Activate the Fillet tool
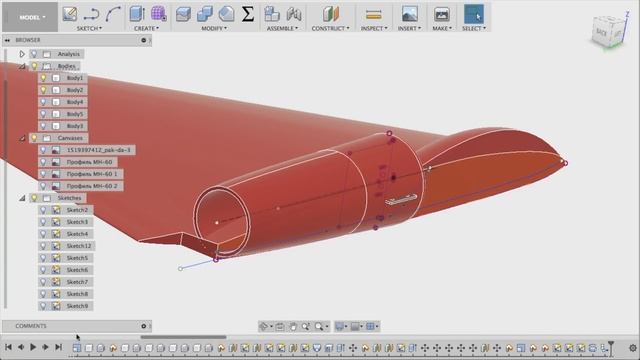 click(x=226, y=15)
